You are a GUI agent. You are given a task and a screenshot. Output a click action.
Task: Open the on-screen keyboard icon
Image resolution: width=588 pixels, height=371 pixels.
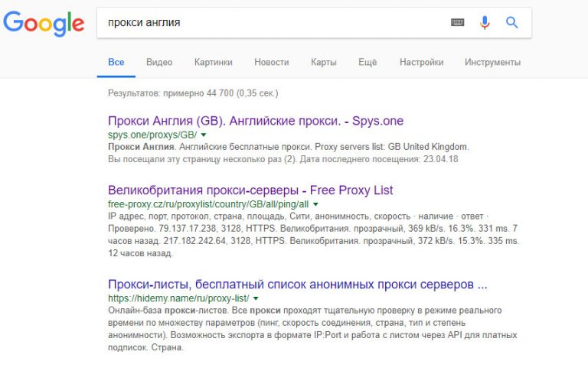[x=457, y=22]
